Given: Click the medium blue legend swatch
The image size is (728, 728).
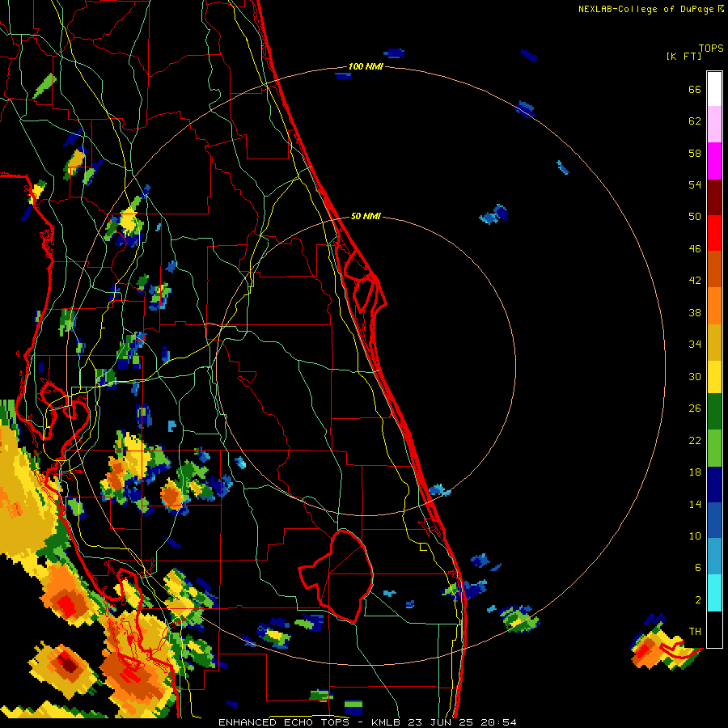Looking at the screenshot, I should [714, 520].
